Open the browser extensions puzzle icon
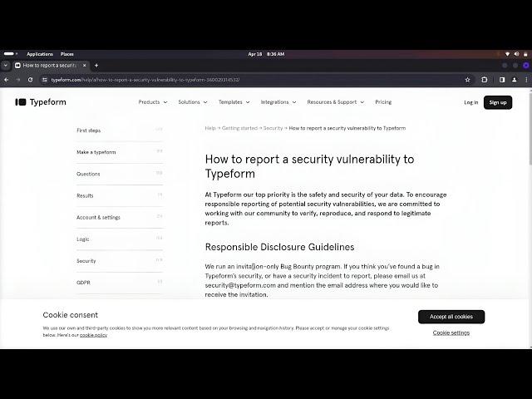Image resolution: width=532 pixels, height=399 pixels. [x=485, y=80]
